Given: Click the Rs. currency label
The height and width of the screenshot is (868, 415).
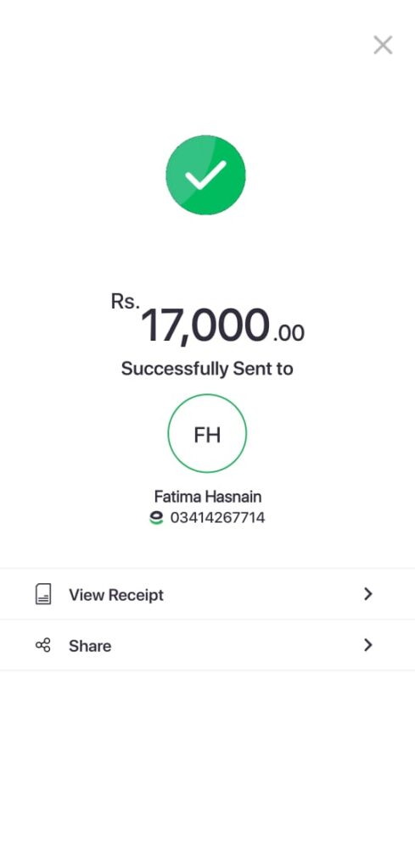Looking at the screenshot, I should click(x=126, y=302).
